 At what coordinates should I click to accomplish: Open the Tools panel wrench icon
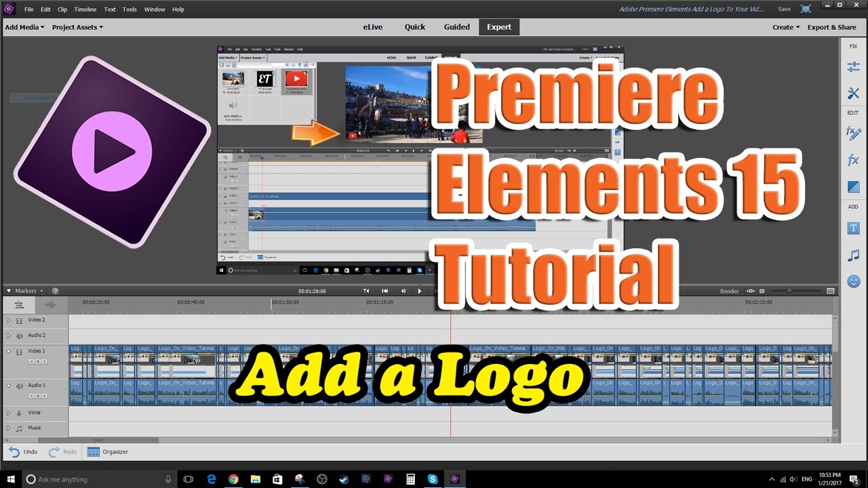853,94
